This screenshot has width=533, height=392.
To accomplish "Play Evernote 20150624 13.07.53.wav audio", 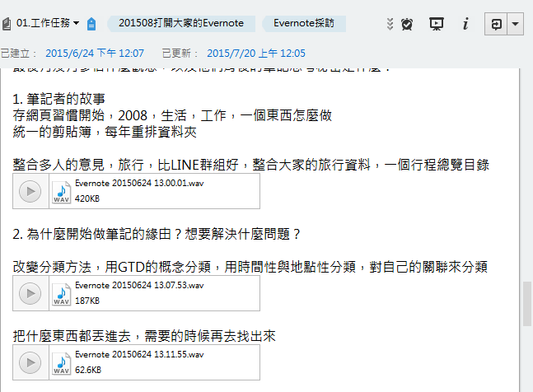I will pyautogui.click(x=30, y=293).
